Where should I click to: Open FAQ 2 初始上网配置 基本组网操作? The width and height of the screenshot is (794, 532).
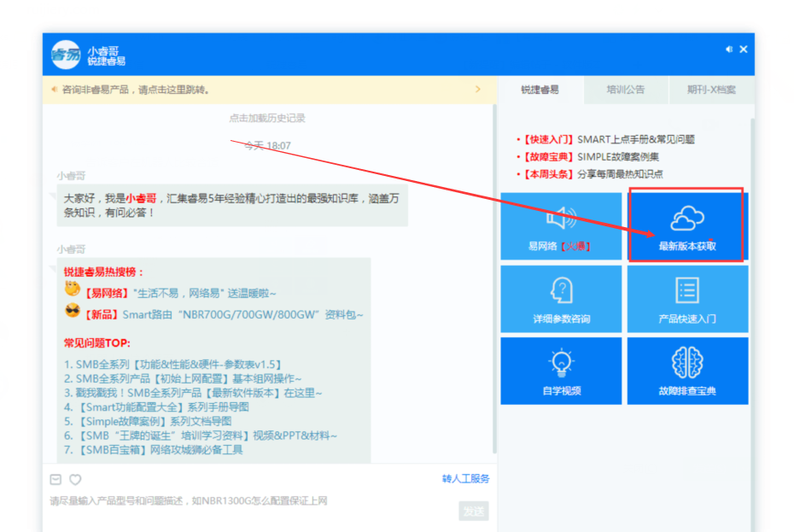(183, 378)
